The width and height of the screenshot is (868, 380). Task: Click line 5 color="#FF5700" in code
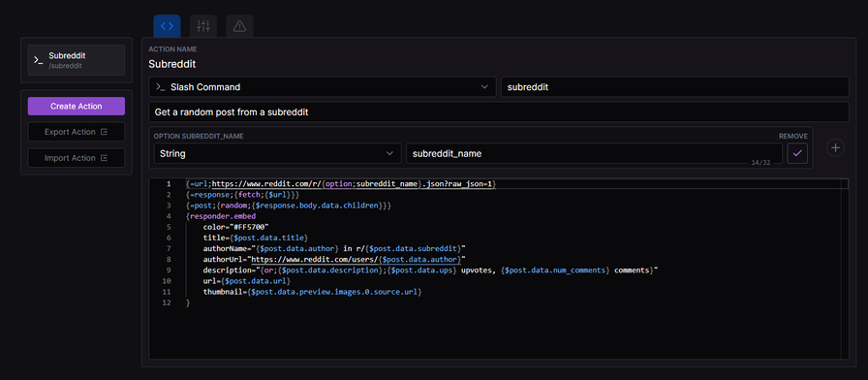click(x=235, y=227)
